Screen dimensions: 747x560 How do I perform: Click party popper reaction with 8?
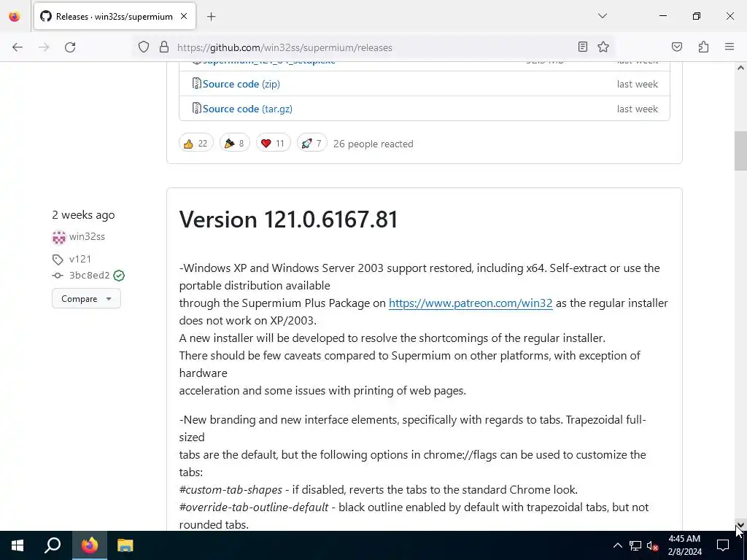pyautogui.click(x=234, y=143)
